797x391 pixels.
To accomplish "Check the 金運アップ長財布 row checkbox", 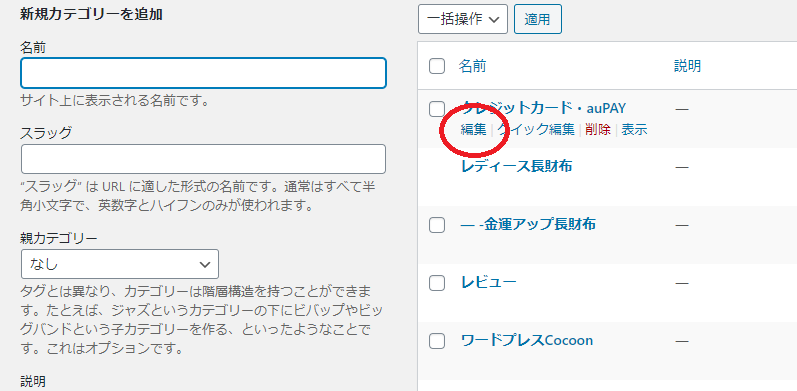I will click(437, 225).
